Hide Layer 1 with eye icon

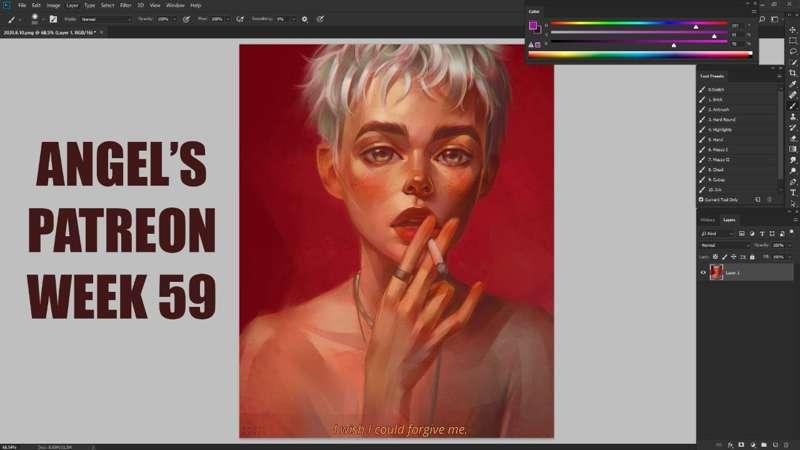coord(703,273)
